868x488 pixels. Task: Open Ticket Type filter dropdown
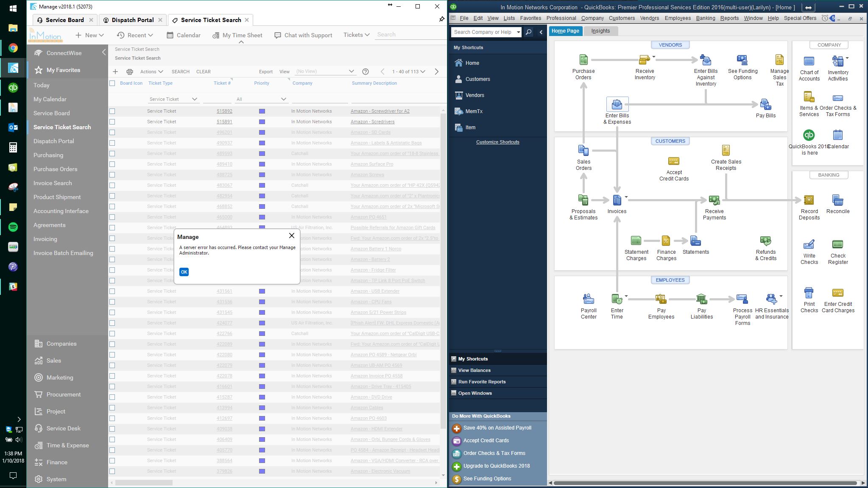[x=173, y=99]
